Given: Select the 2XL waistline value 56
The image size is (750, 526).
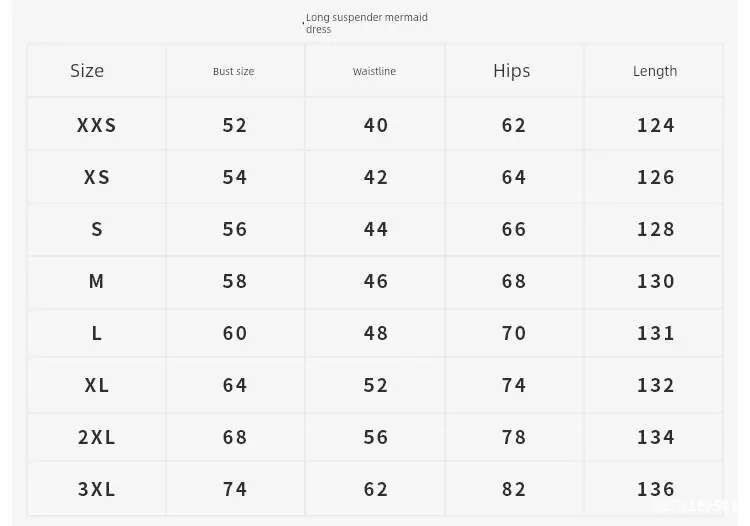Looking at the screenshot, I should coord(375,437).
